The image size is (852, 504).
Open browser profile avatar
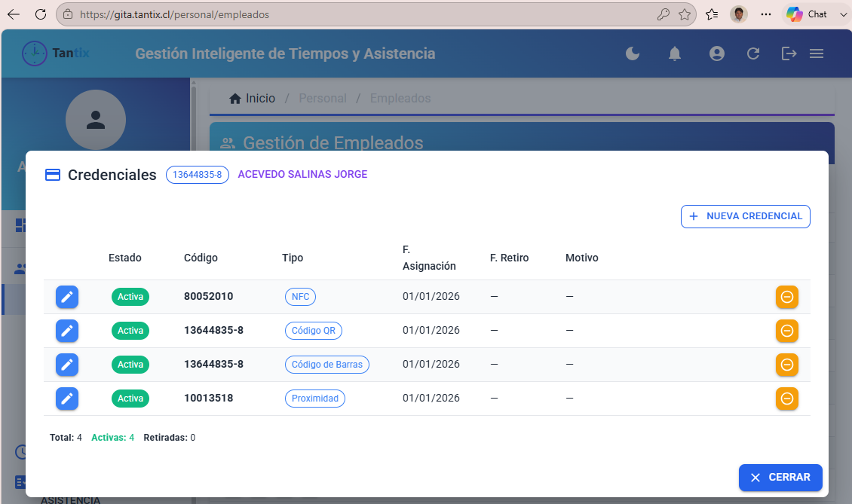click(738, 14)
